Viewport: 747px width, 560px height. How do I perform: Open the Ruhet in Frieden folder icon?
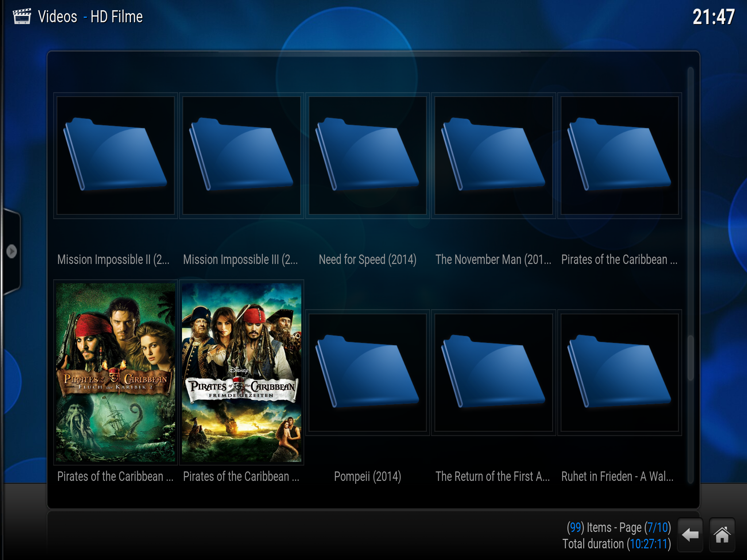619,372
